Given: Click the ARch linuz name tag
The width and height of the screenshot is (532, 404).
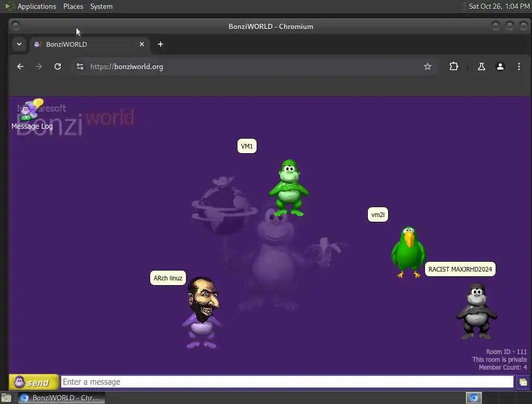Looking at the screenshot, I should (168, 278).
